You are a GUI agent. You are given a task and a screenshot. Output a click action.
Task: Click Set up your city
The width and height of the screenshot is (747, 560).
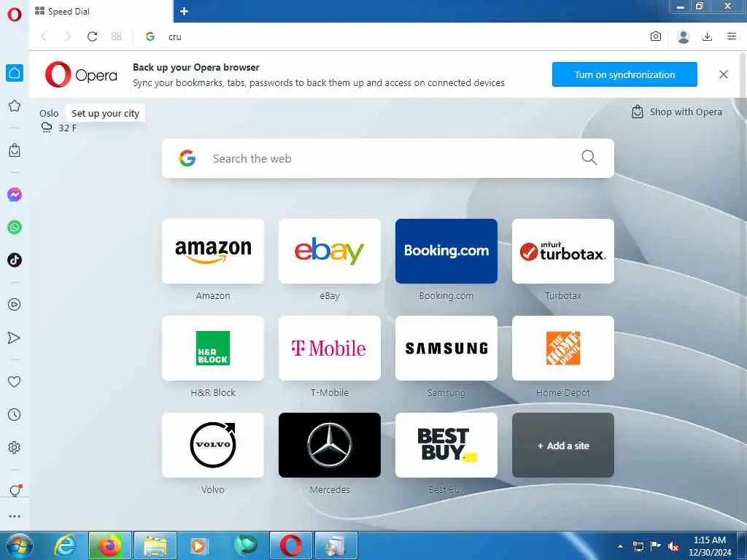click(105, 113)
